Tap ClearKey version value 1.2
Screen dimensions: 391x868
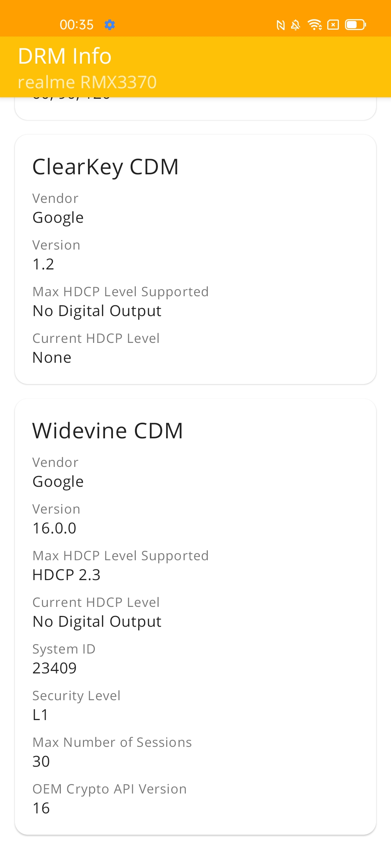coord(43,264)
